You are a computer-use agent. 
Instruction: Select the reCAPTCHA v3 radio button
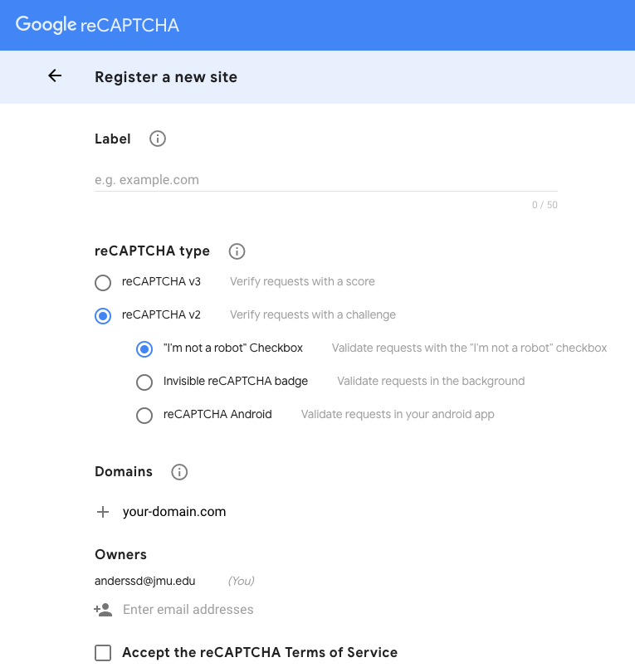(103, 283)
